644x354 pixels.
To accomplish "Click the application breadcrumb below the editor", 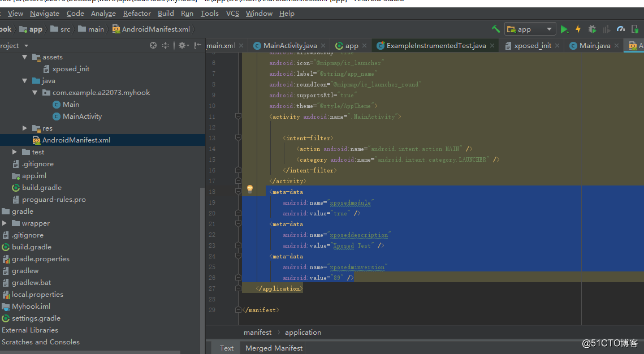I will (303, 333).
